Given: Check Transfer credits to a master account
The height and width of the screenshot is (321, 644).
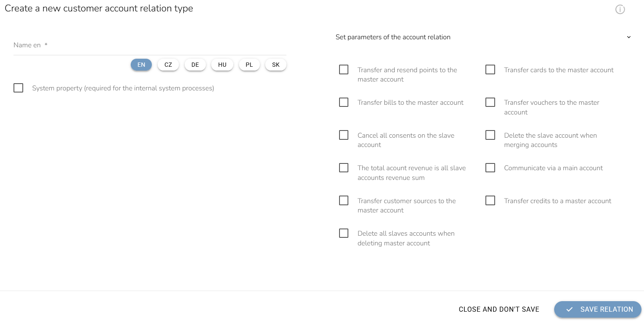Looking at the screenshot, I should [490, 201].
